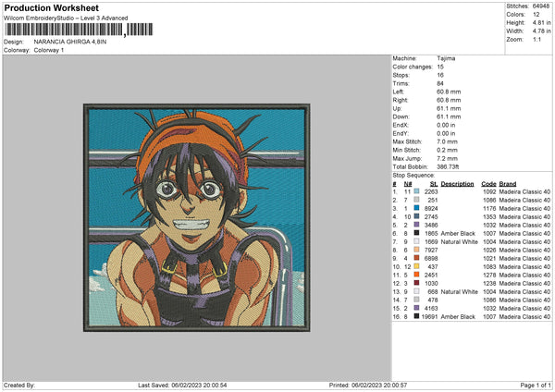
Task: Click the Stop Sequence heading
Action: [x=413, y=175]
